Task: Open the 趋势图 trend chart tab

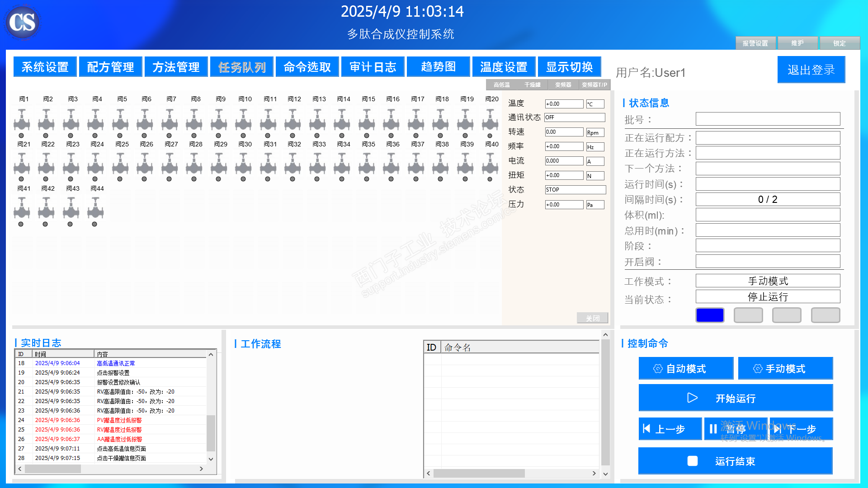Action: point(438,67)
